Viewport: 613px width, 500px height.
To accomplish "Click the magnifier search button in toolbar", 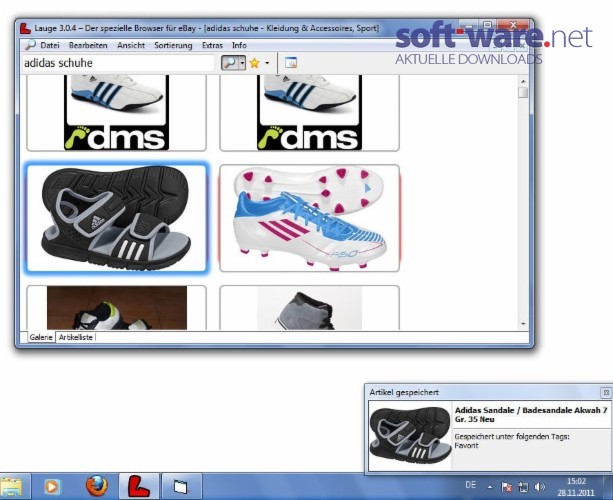I will [x=230, y=63].
